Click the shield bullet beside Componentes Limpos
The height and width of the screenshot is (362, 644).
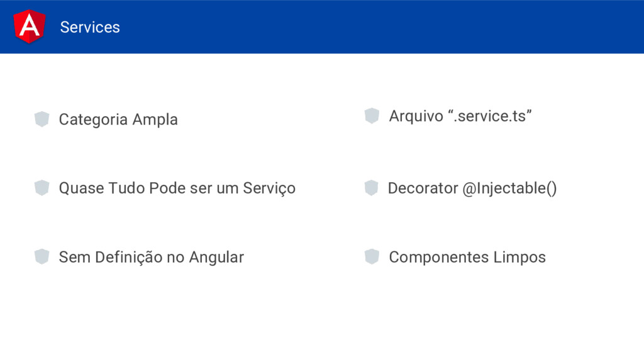[372, 256]
